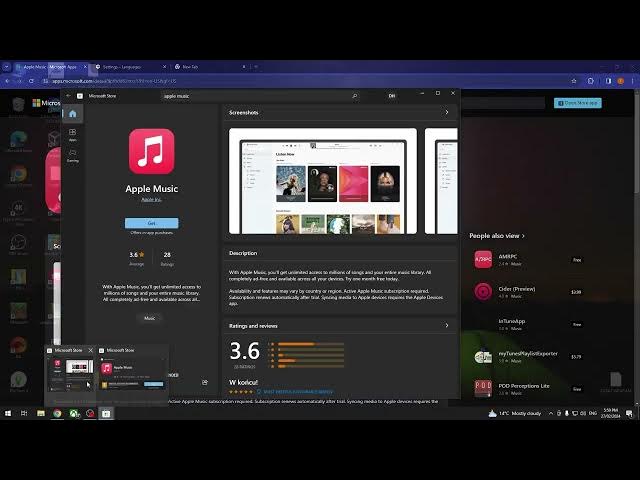Open the Cider (Preview) app icon
This screenshot has height=480, width=640.
(x=483, y=292)
